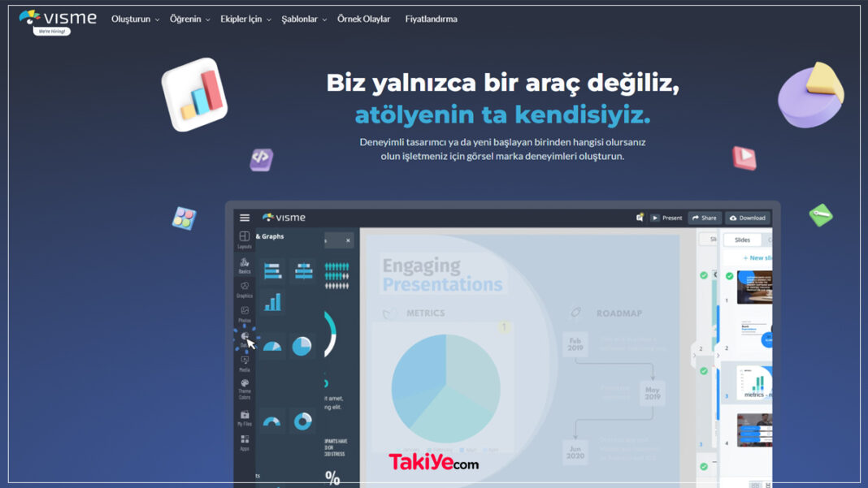Image resolution: width=868 pixels, height=488 pixels.
Task: Click the Present button
Action: pos(666,218)
